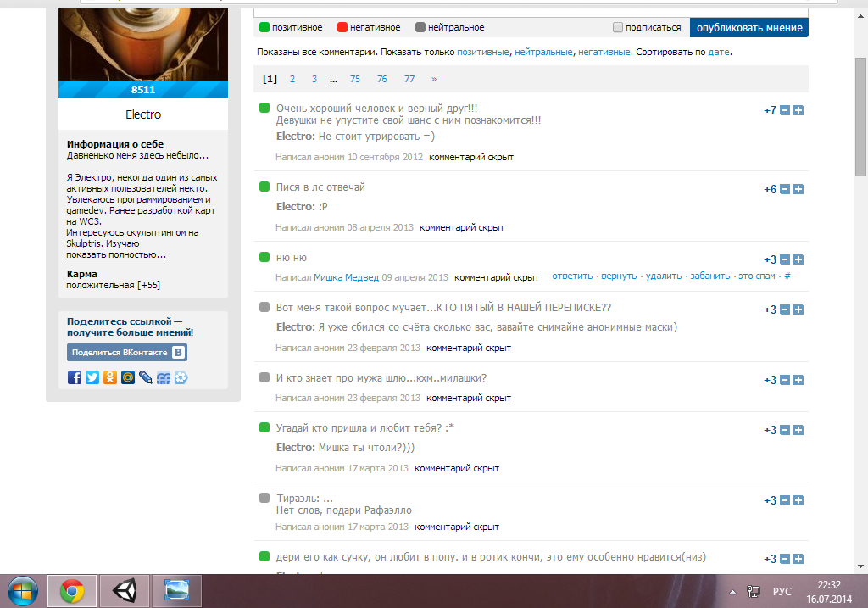
Task: Mark the 'ню ню' comment with 'это спам'
Action: [x=757, y=276]
